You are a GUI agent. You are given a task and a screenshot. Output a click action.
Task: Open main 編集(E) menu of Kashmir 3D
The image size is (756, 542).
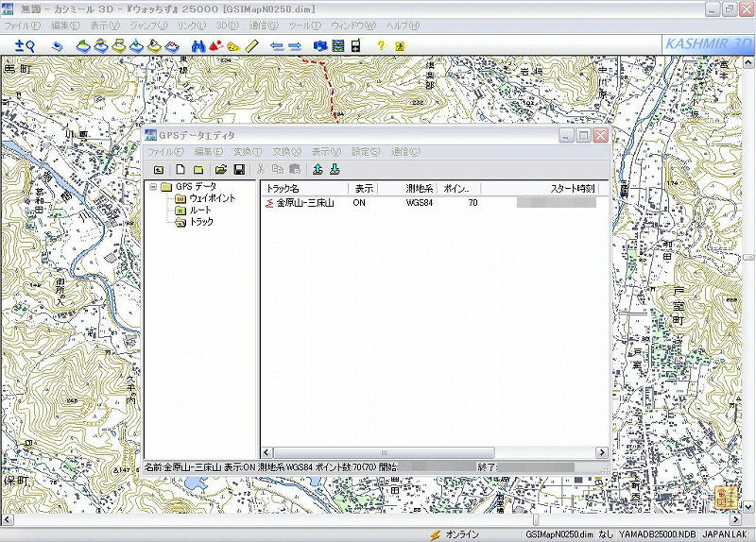[65, 25]
